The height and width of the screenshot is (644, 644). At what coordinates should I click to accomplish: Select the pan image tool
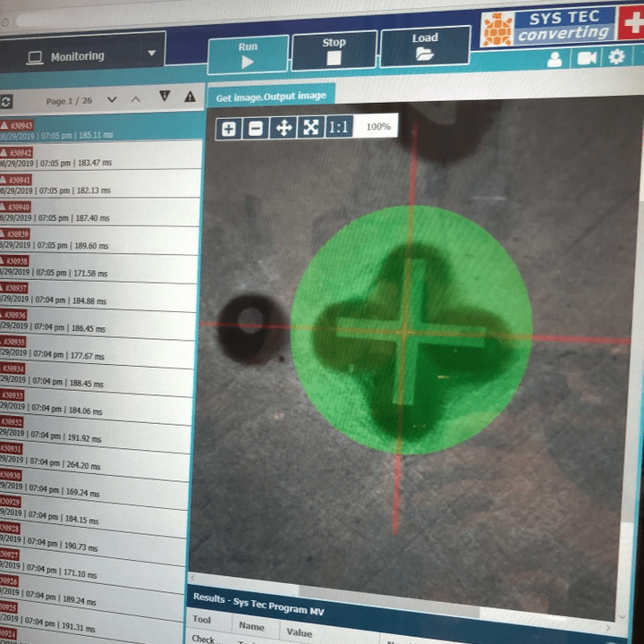pyautogui.click(x=284, y=128)
